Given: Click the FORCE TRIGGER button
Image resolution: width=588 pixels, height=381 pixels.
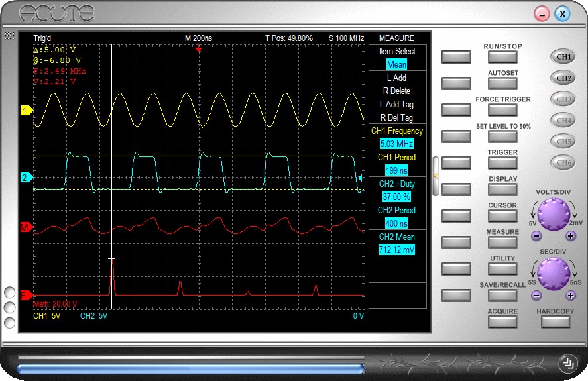Looking at the screenshot, I should 502,110.
